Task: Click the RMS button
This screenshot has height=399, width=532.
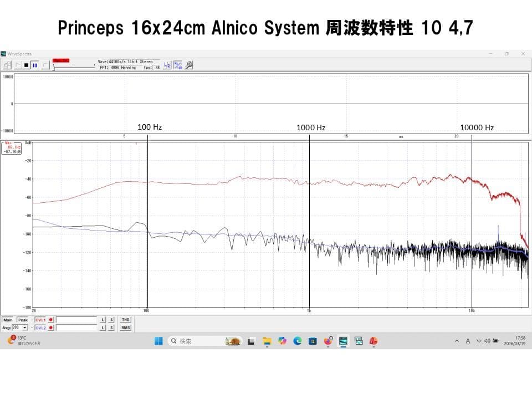Action: [126, 328]
